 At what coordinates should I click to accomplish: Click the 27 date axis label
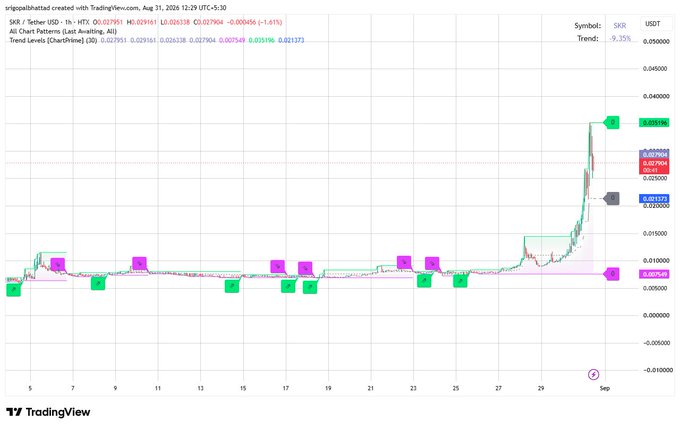pos(498,388)
